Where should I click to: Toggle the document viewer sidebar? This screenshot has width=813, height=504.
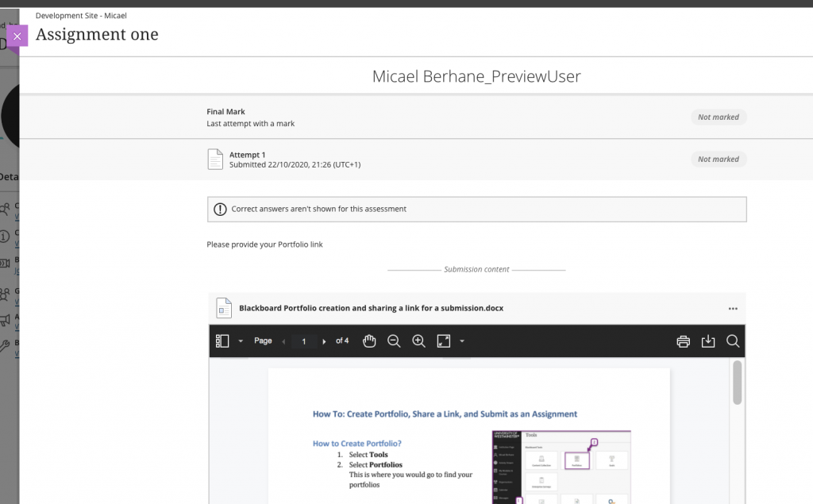pos(222,340)
